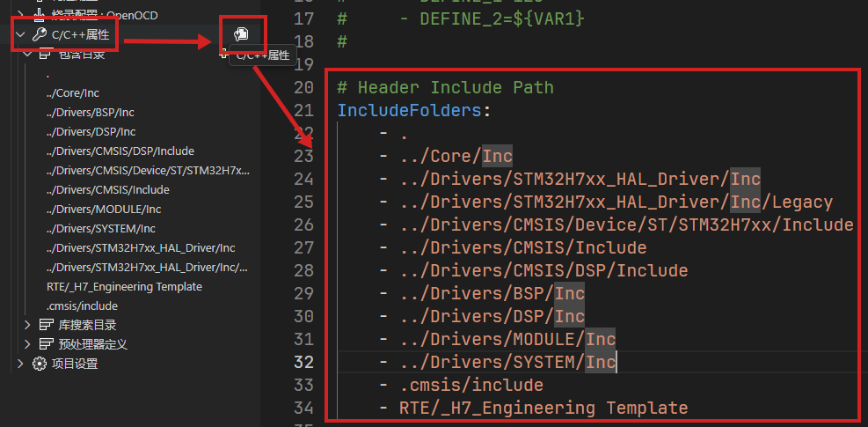Click '../Drivers/SYSTEM/Inc' on editor line 32
Viewport: 868px width, 427px height.
(x=507, y=362)
